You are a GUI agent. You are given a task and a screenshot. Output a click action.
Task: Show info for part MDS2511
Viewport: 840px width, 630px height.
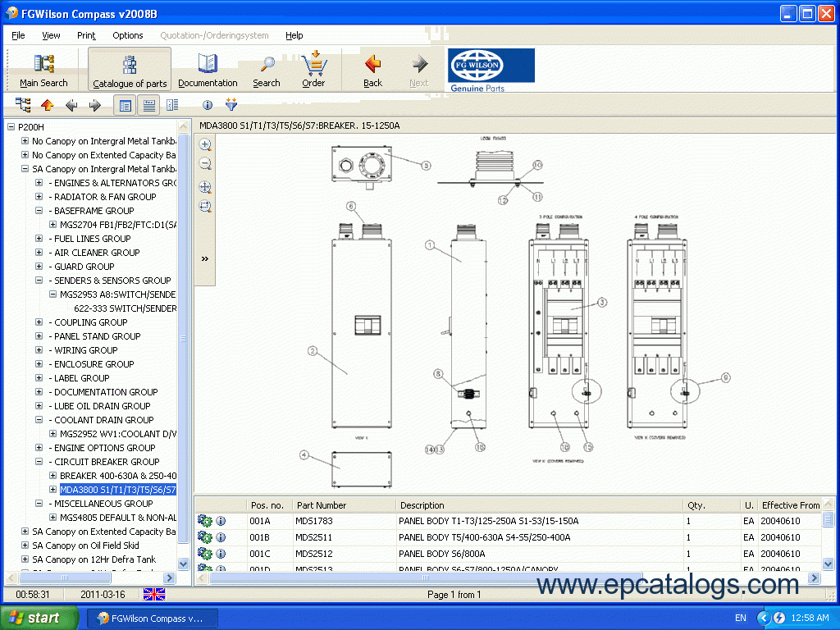[221, 537]
